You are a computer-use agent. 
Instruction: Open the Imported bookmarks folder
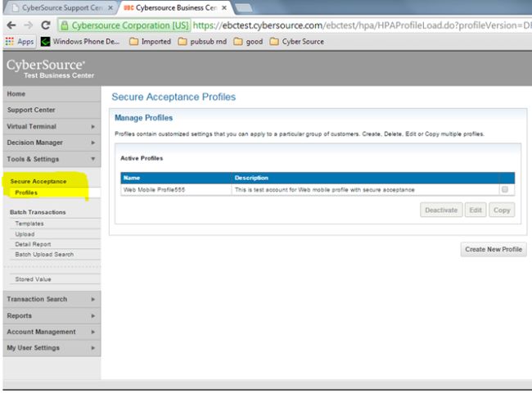click(x=151, y=42)
